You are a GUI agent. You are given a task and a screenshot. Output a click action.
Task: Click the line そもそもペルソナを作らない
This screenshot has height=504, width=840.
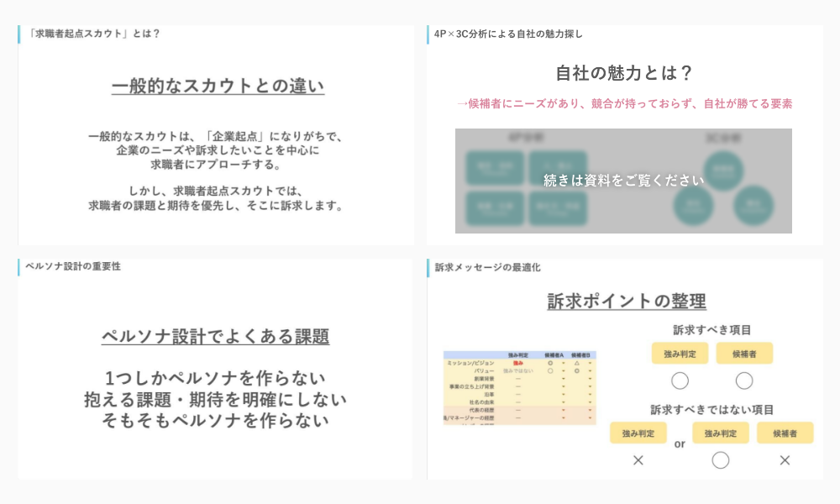pyautogui.click(x=215, y=421)
